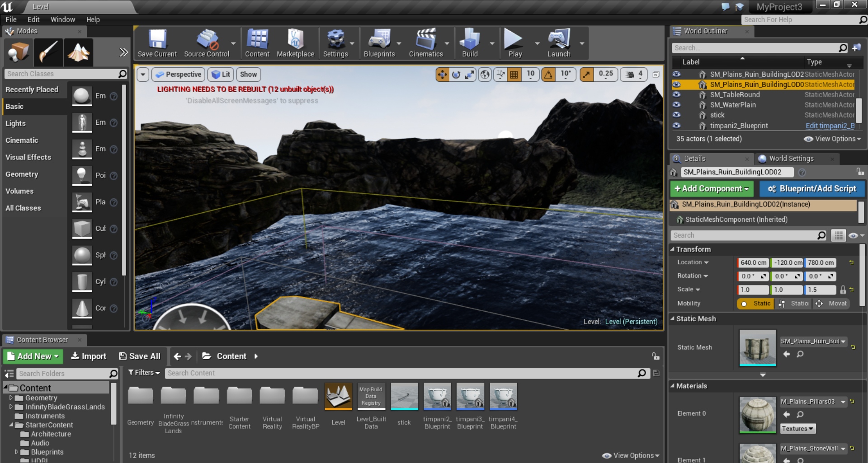Image resolution: width=868 pixels, height=463 pixels.
Task: Open Static Mesh asset dropdown SM_Plains_Ruin_Buil
Action: click(813, 341)
